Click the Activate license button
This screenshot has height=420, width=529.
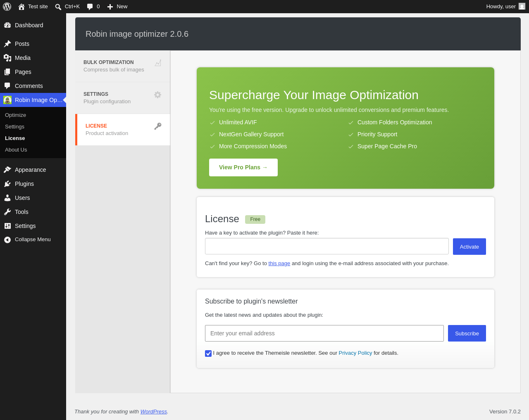click(x=469, y=247)
